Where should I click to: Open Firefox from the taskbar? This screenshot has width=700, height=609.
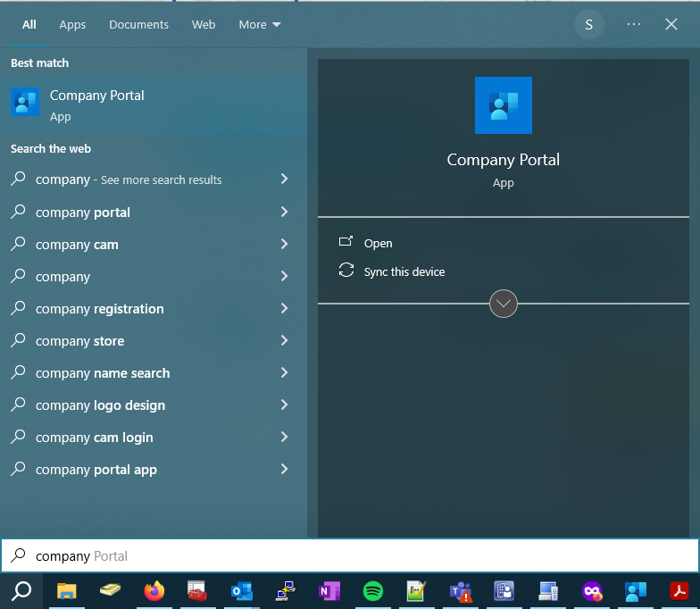pos(154,591)
